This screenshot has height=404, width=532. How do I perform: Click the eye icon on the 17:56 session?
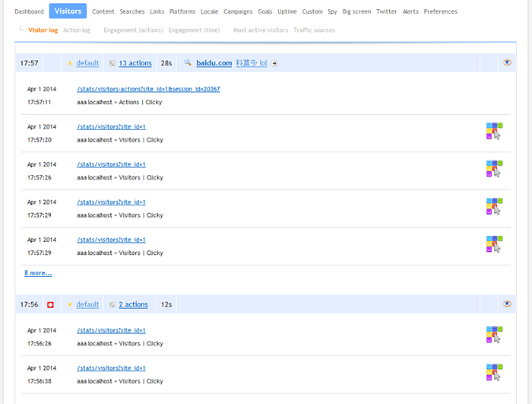(x=507, y=304)
